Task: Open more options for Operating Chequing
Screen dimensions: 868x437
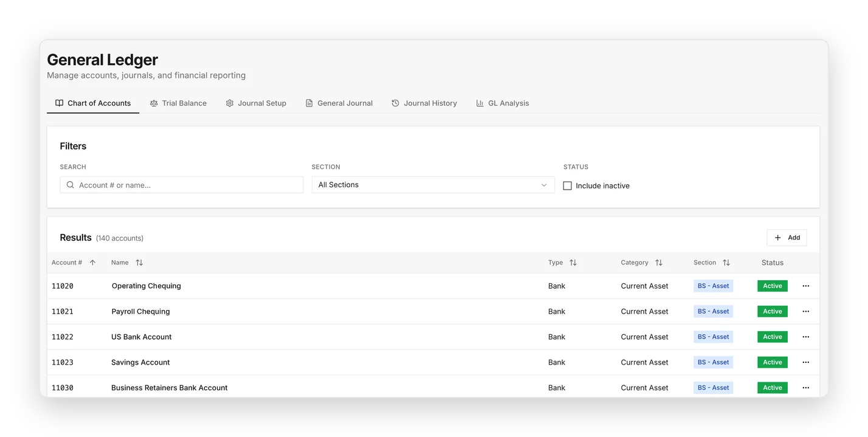Action: 806,286
